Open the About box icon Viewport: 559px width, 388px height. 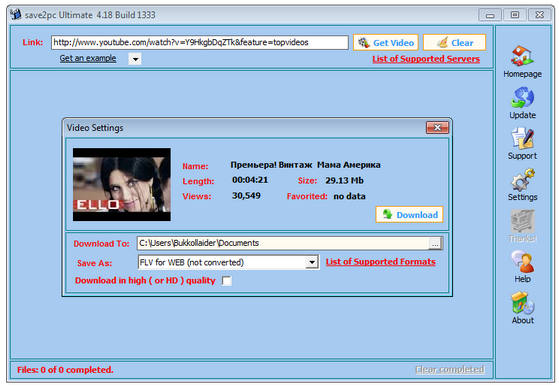pos(522,302)
